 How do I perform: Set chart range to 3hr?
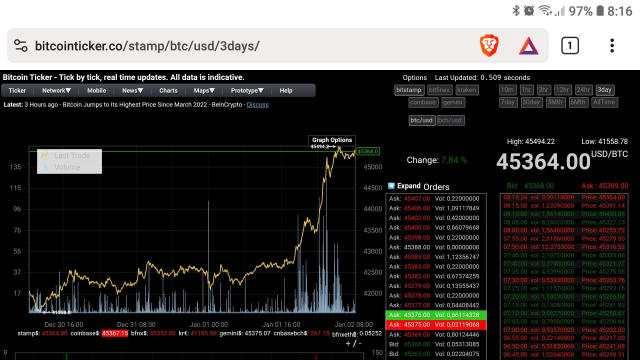[x=544, y=90]
